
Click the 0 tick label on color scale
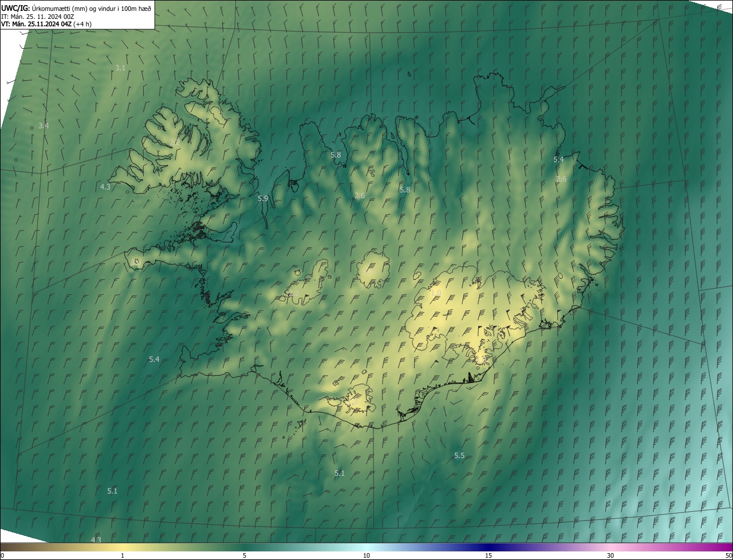pos(2,555)
